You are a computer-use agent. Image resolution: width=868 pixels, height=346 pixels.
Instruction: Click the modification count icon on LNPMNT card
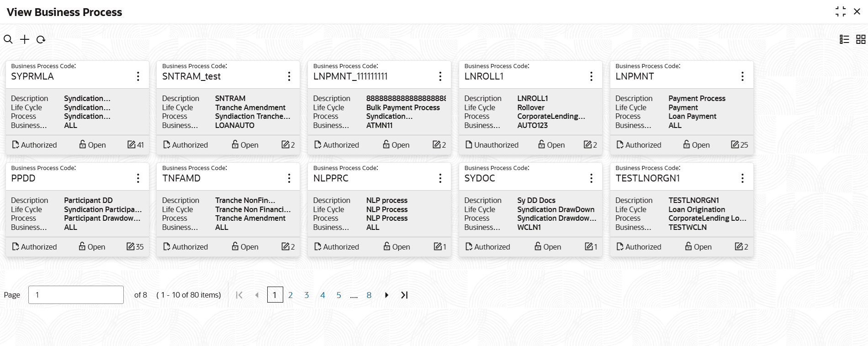point(735,144)
